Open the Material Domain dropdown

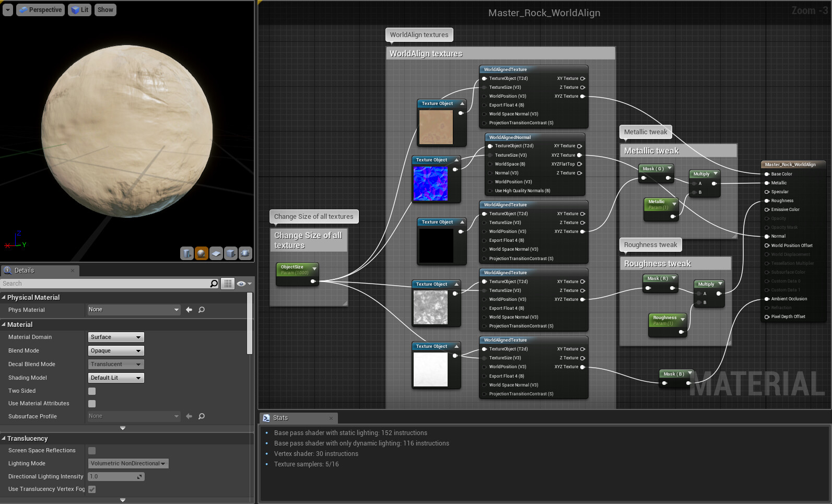click(116, 337)
